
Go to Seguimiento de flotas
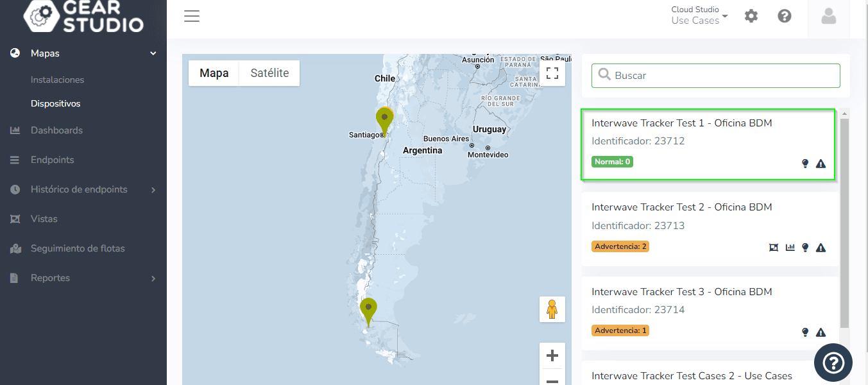pos(78,248)
